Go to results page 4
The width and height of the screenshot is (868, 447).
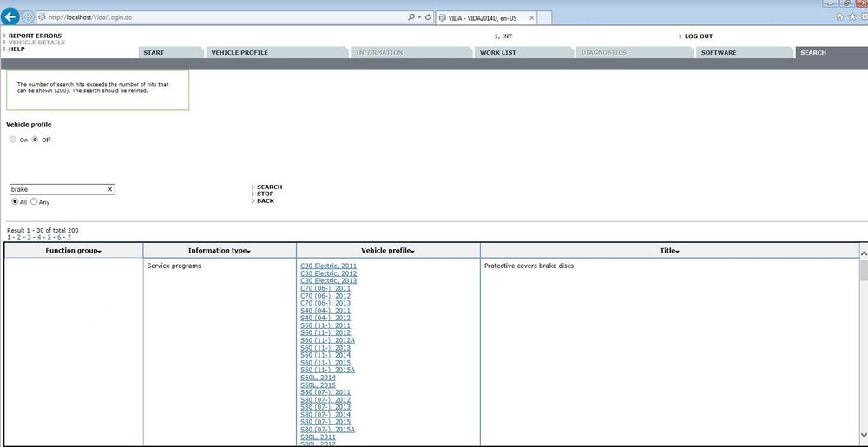tap(39, 237)
